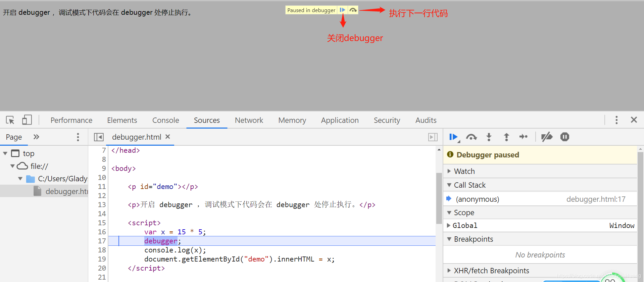
Task: Select debugger.html in file tree
Action: [67, 191]
